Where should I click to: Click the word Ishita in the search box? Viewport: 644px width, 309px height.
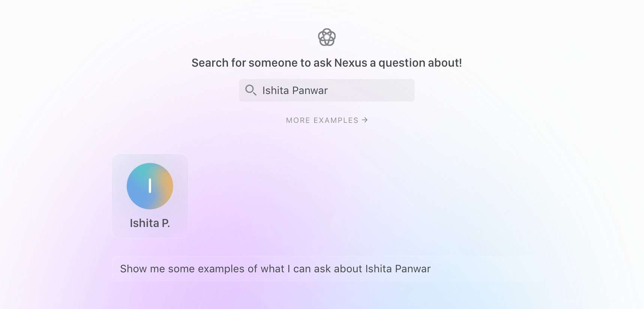(x=276, y=91)
